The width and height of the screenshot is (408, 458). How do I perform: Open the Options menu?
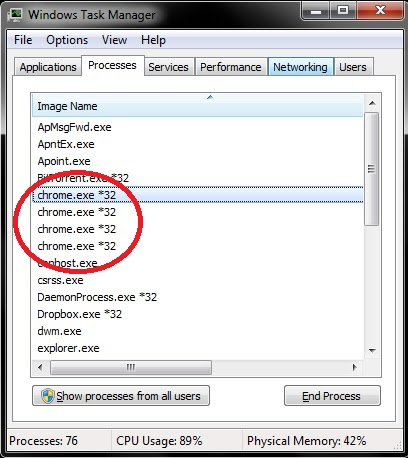67,40
